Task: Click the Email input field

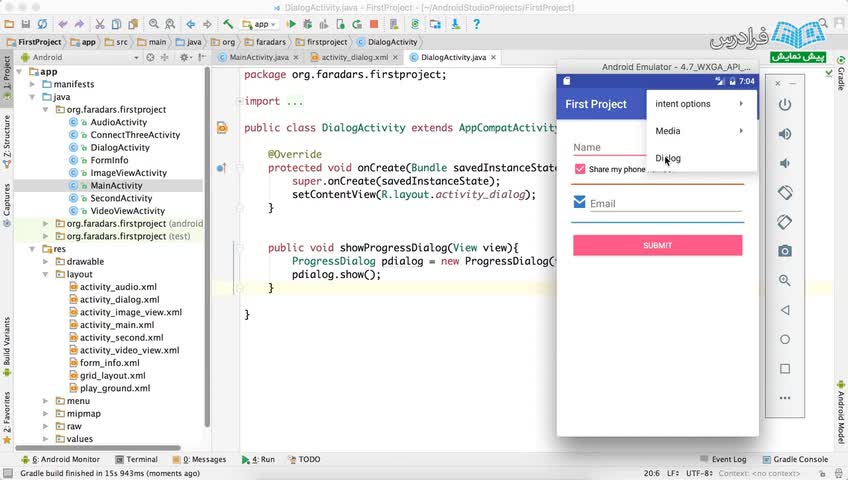Action: tap(666, 204)
